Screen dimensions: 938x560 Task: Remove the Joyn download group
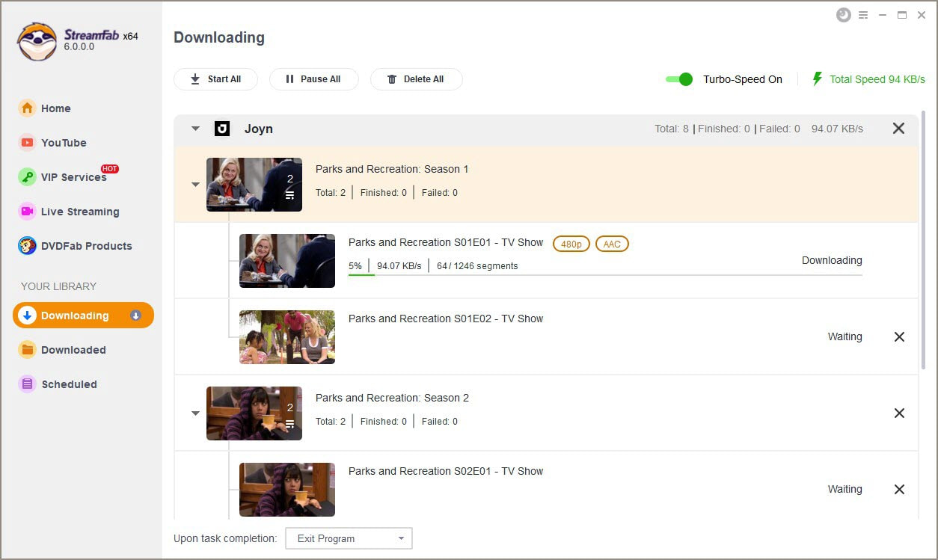tap(898, 129)
